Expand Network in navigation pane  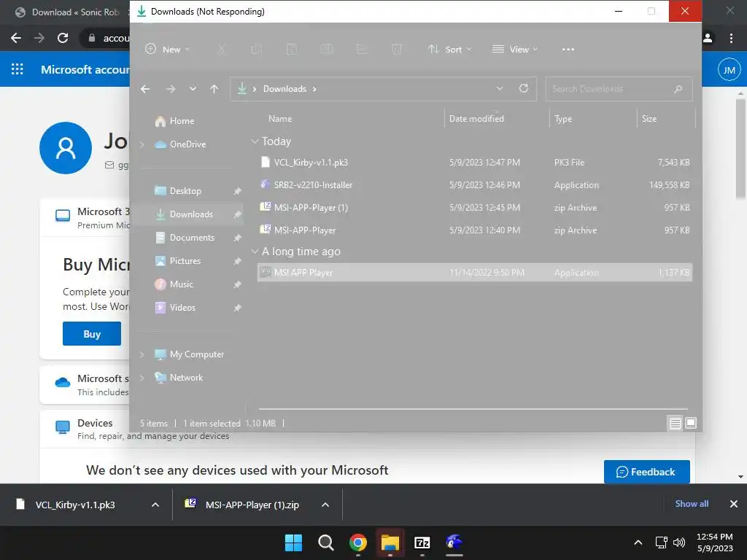142,378
